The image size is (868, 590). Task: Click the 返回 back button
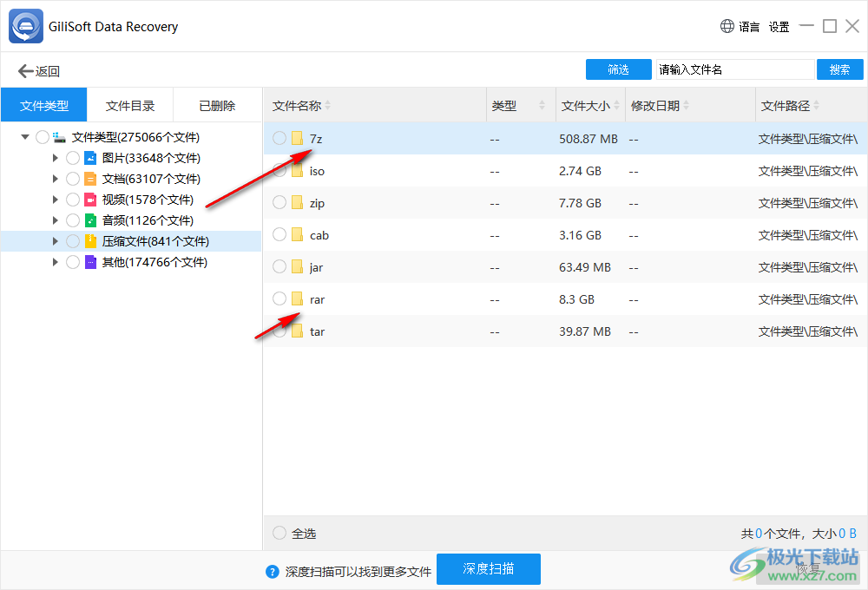[38, 70]
